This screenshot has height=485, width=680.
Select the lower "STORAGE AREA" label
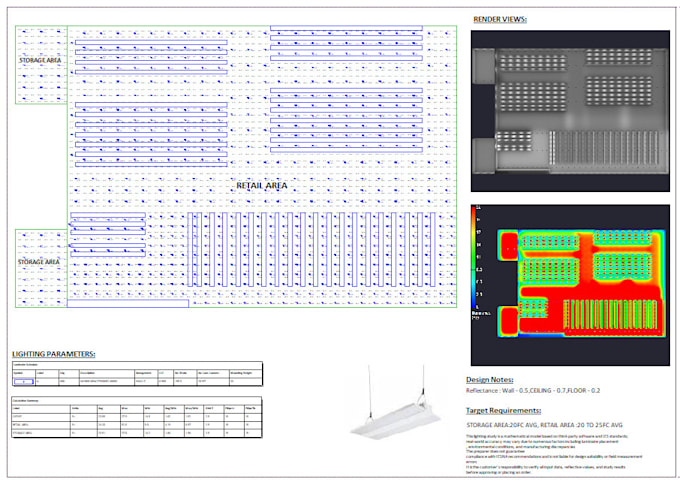point(39,262)
